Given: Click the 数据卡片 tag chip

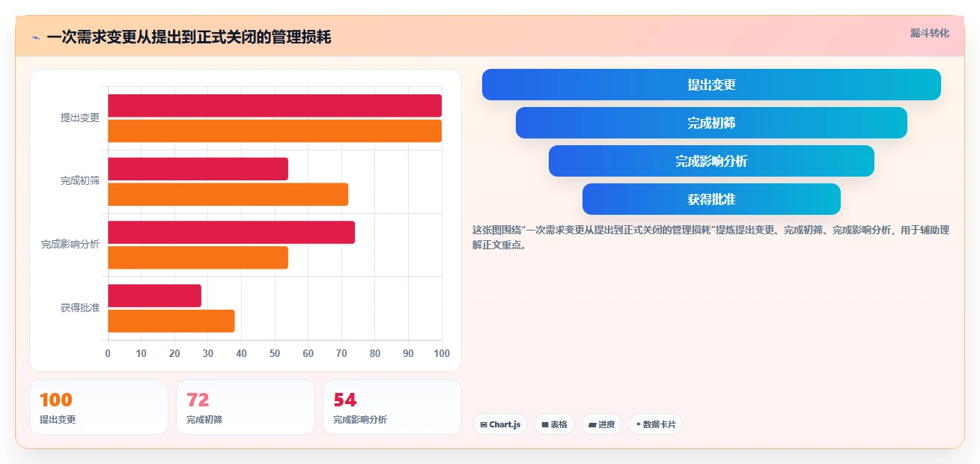Looking at the screenshot, I should (x=656, y=424).
